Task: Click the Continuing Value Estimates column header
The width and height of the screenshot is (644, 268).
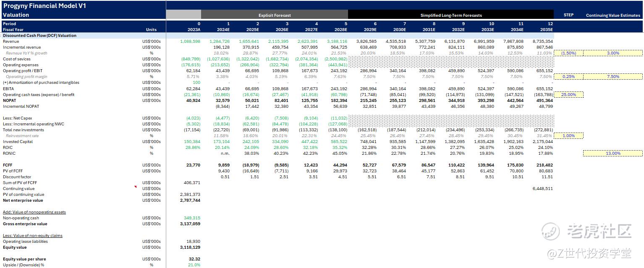Action: (x=613, y=15)
